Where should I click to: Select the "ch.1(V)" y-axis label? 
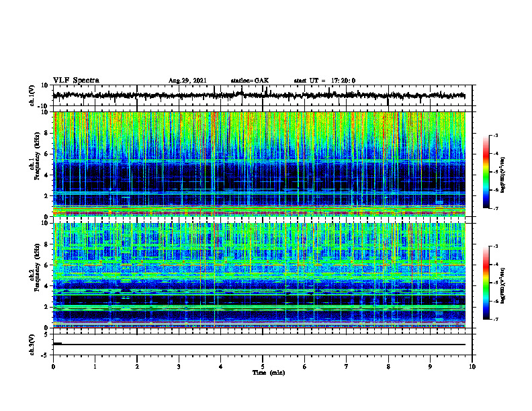32,95
